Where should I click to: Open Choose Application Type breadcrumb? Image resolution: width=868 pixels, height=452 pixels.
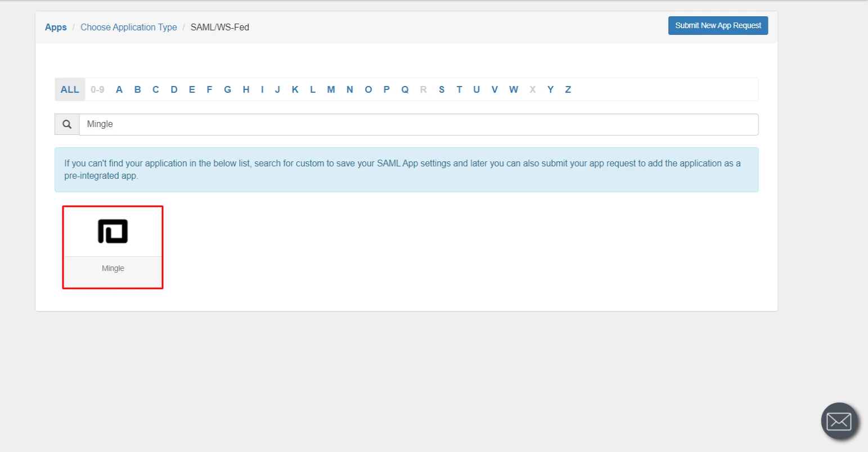click(129, 27)
